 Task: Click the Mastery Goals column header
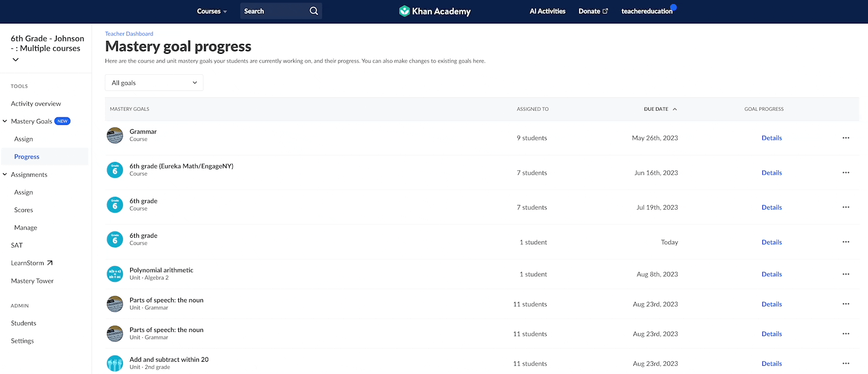coord(130,109)
